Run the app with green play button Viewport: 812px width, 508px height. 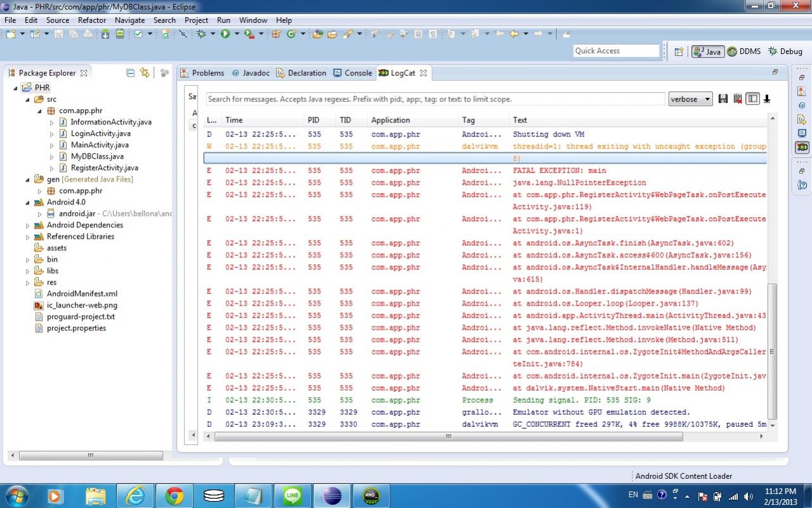pyautogui.click(x=225, y=34)
